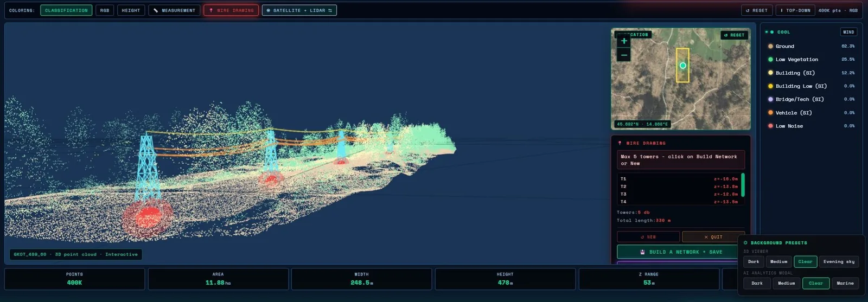Reset the 3D view from top bar
This screenshot has height=302, width=868.
pyautogui.click(x=756, y=10)
